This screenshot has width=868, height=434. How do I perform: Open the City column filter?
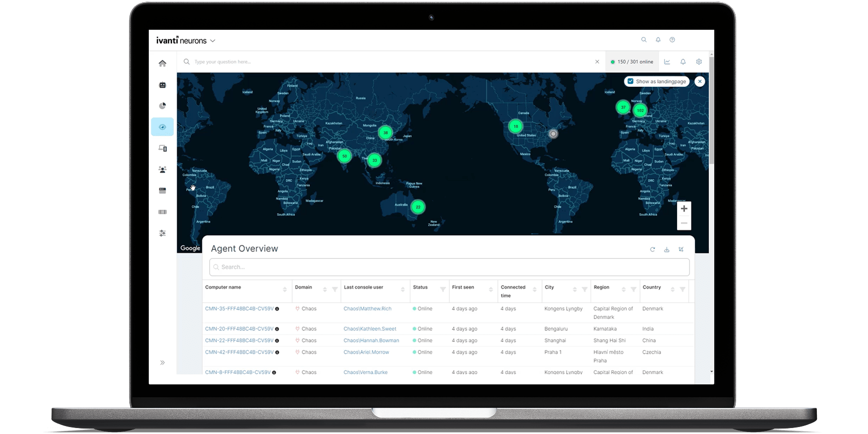pos(585,290)
